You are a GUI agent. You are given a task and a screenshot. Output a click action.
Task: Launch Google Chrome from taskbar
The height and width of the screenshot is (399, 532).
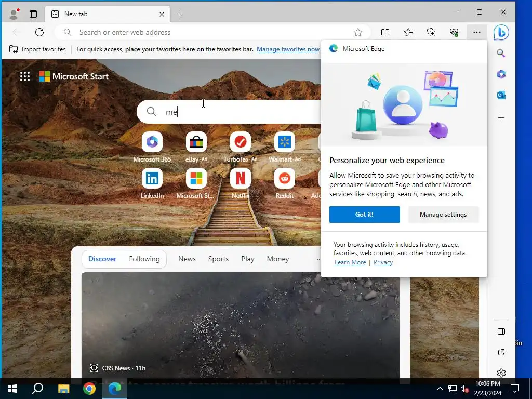[89, 389]
